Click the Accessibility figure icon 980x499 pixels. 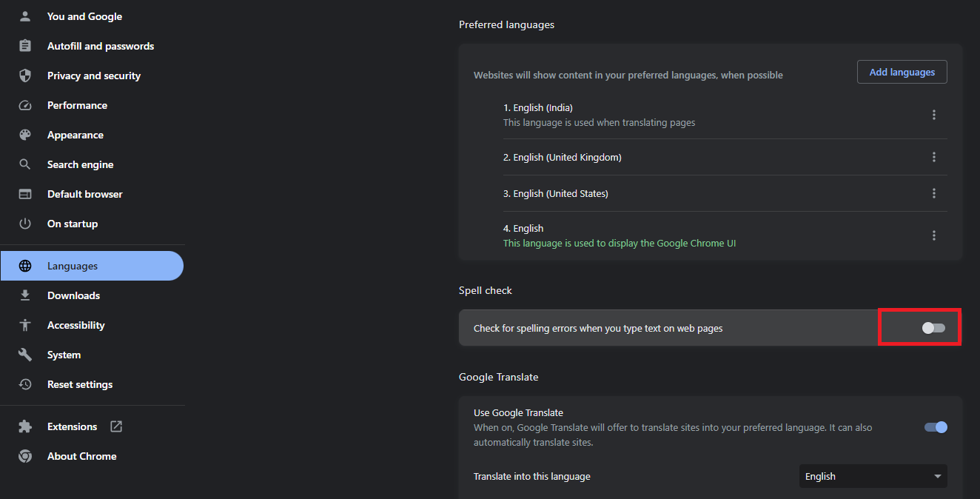point(25,325)
